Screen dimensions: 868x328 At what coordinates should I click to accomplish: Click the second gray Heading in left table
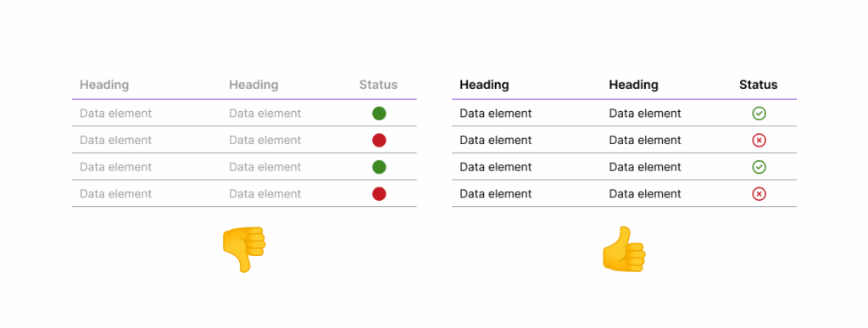click(254, 85)
